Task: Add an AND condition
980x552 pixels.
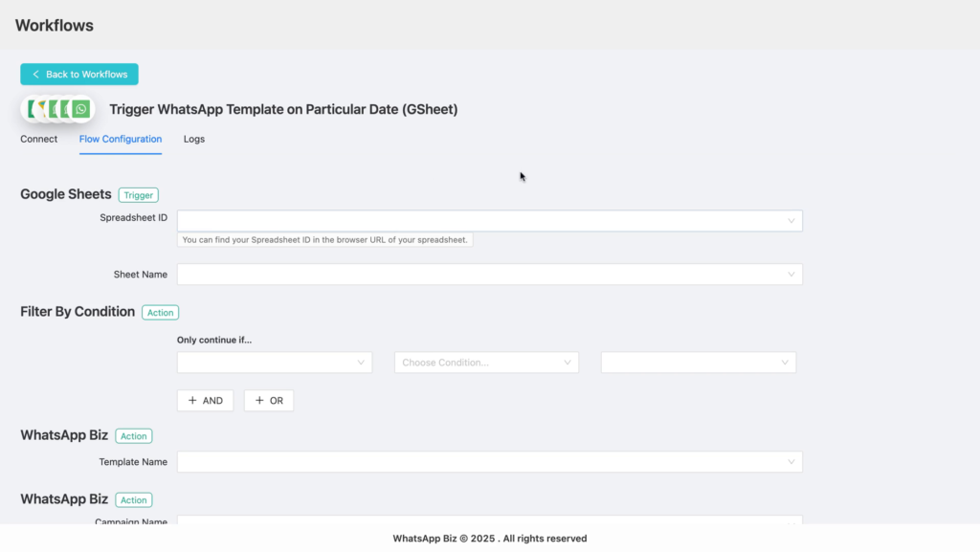Action: pyautogui.click(x=205, y=400)
